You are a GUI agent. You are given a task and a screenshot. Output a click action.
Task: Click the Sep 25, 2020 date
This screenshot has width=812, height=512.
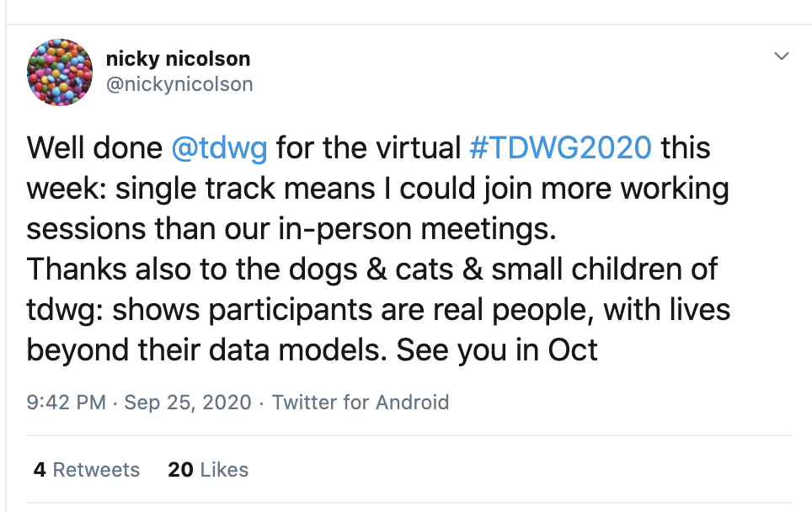pyautogui.click(x=188, y=403)
